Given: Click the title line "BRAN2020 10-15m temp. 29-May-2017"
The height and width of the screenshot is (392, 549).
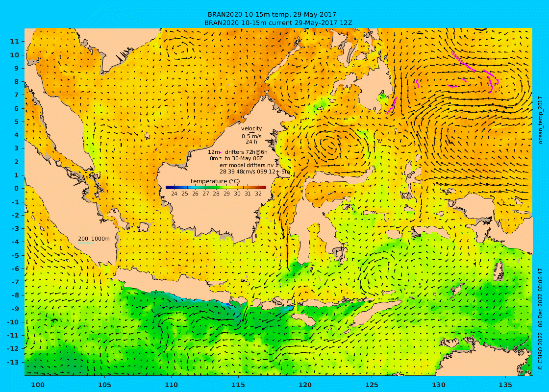Looking at the screenshot, I should point(272,14).
